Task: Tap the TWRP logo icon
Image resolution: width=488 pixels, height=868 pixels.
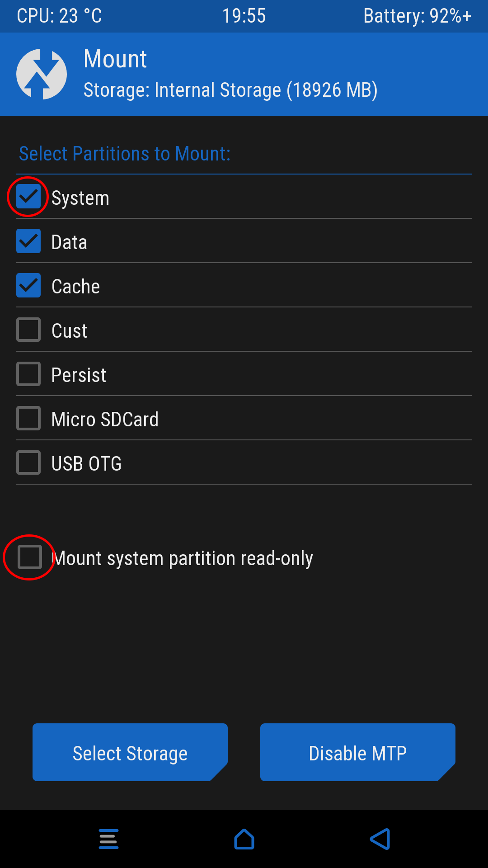Action: coord(42,74)
